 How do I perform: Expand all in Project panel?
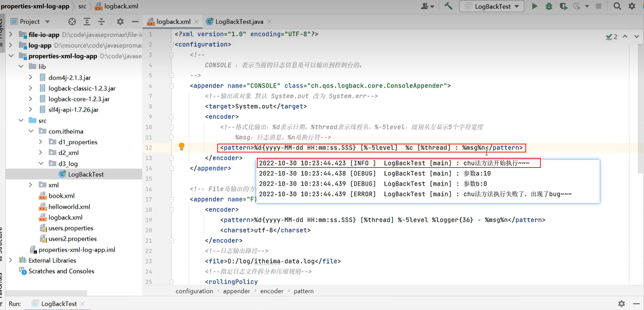click(87, 22)
